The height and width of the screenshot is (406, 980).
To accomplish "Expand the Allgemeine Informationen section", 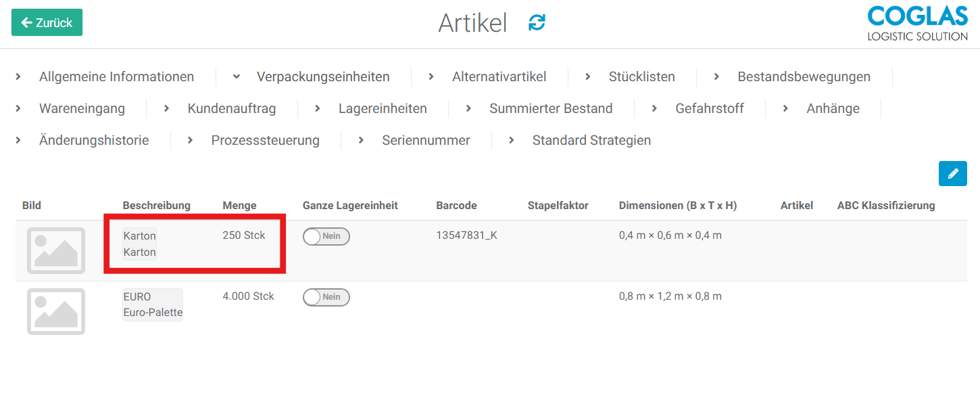I will click(116, 77).
